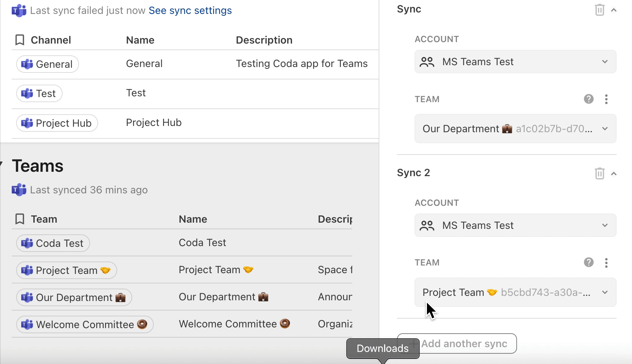Click the bookmark icon in the Channel column header
632x364 pixels.
pos(20,40)
